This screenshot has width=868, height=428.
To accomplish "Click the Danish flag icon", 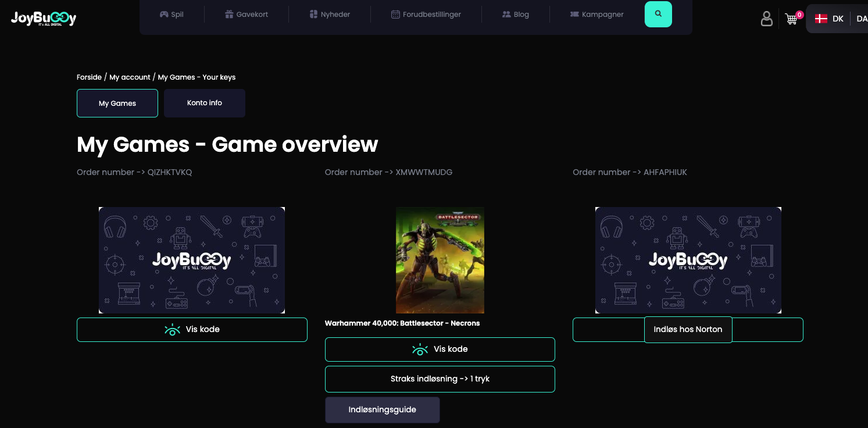I will click(821, 19).
